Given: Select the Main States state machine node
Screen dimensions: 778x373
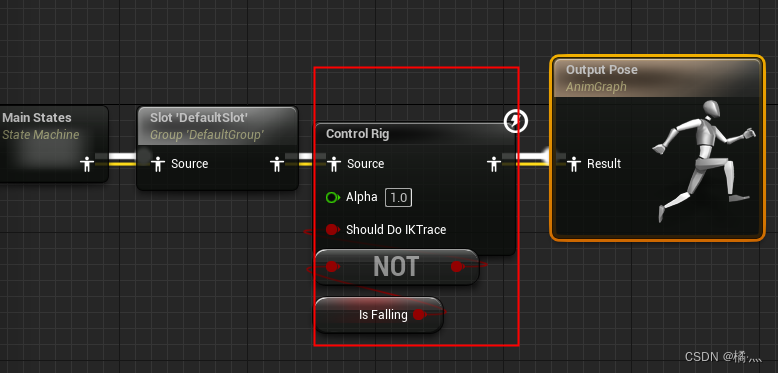Looking at the screenshot, I should 54,144.
